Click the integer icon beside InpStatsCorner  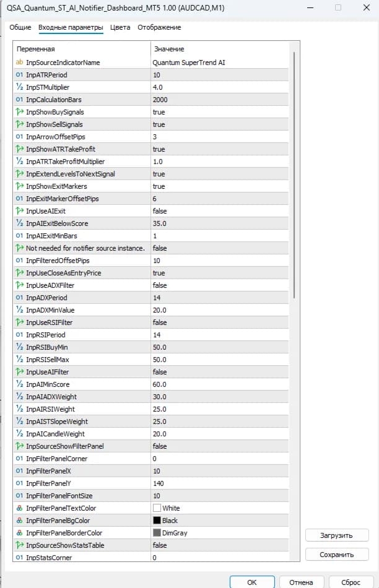(20, 557)
